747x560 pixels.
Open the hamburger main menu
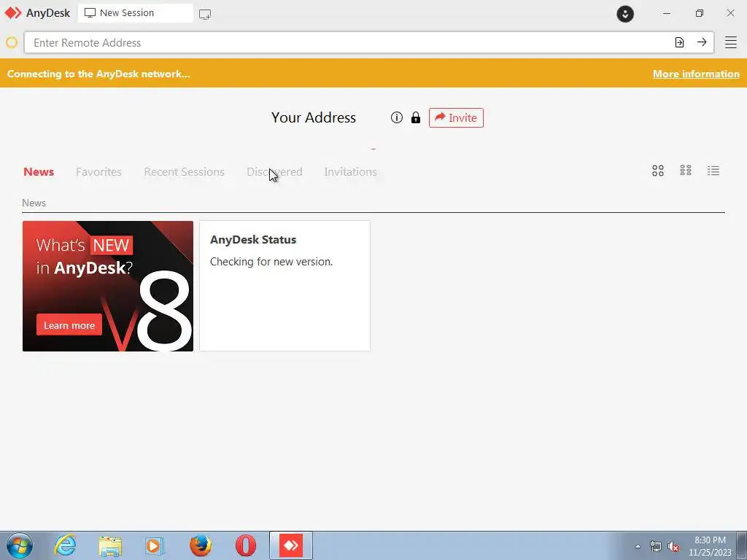coord(731,42)
